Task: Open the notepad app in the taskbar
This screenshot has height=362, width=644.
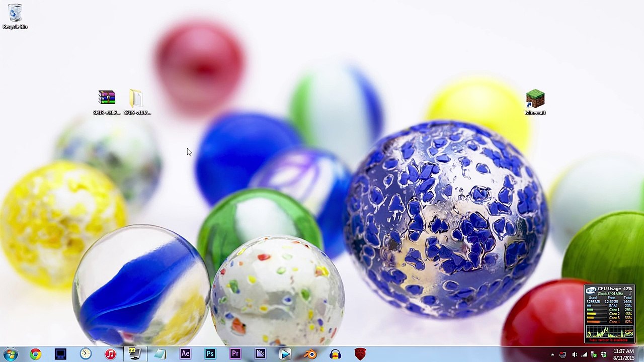Action: point(160,354)
